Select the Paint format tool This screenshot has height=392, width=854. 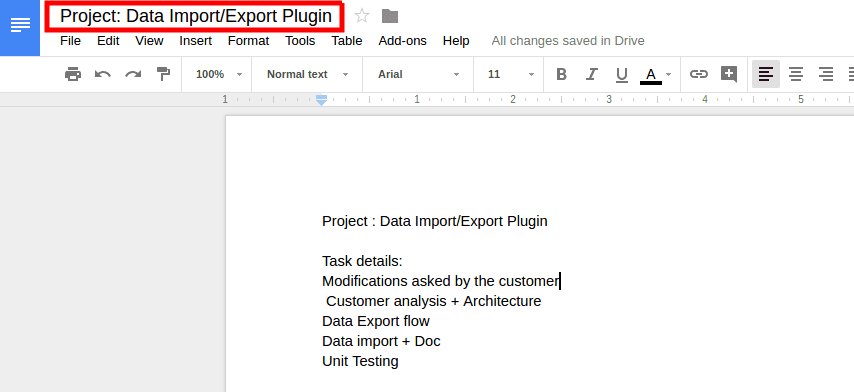point(163,74)
